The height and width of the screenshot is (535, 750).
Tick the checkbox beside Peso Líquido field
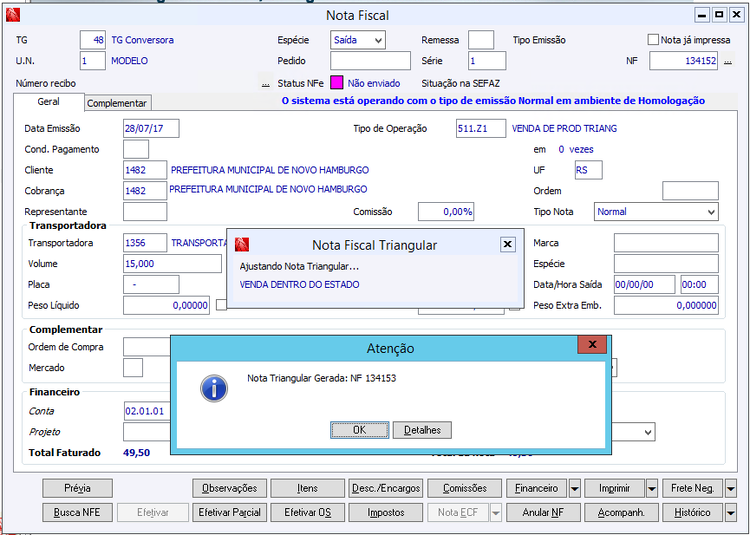click(x=221, y=305)
